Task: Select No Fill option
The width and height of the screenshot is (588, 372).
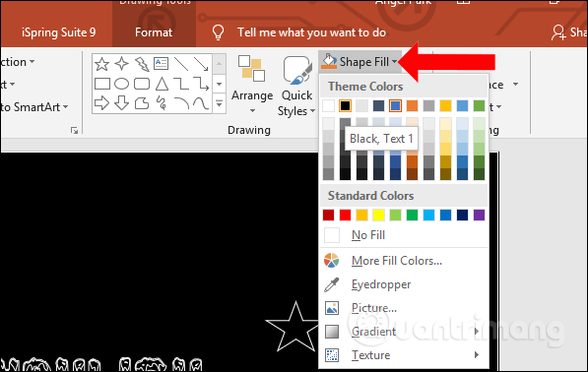Action: (404, 235)
